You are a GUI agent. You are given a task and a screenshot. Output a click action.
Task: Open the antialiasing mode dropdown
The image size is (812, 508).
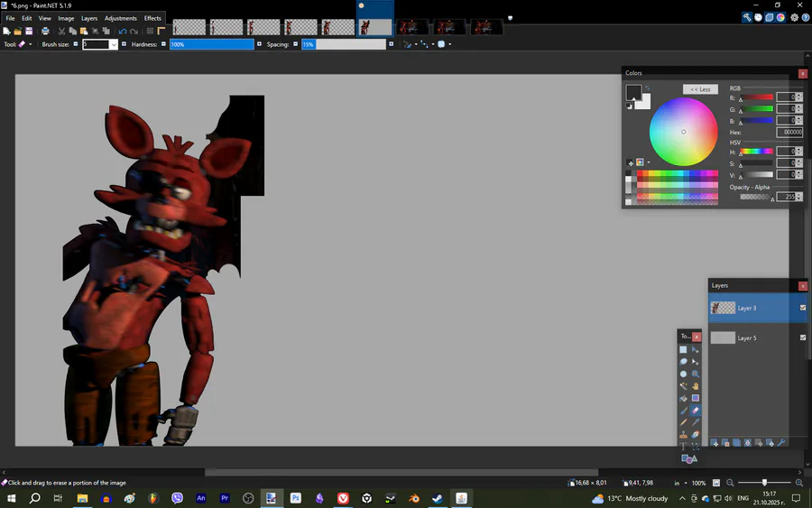pyautogui.click(x=433, y=44)
